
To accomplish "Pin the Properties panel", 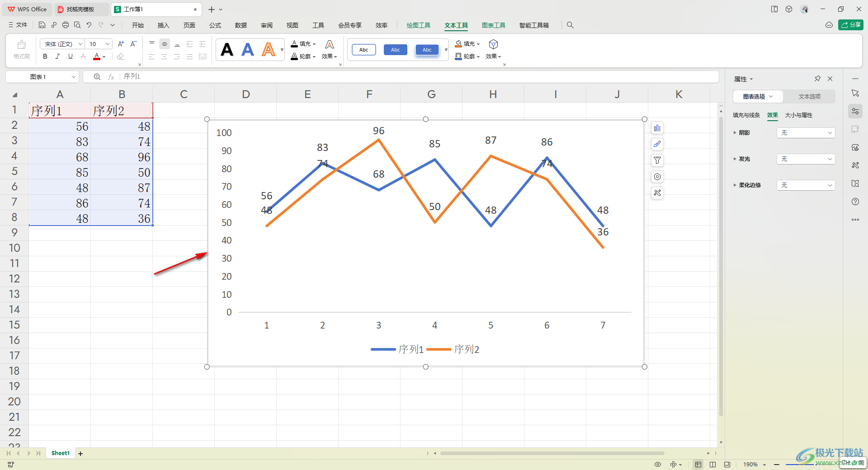I will tap(817, 79).
